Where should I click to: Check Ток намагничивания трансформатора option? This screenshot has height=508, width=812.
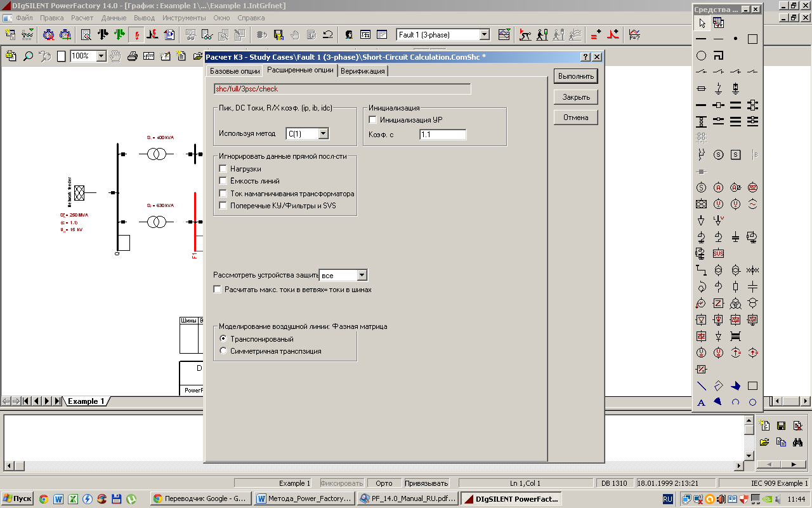[x=223, y=194]
